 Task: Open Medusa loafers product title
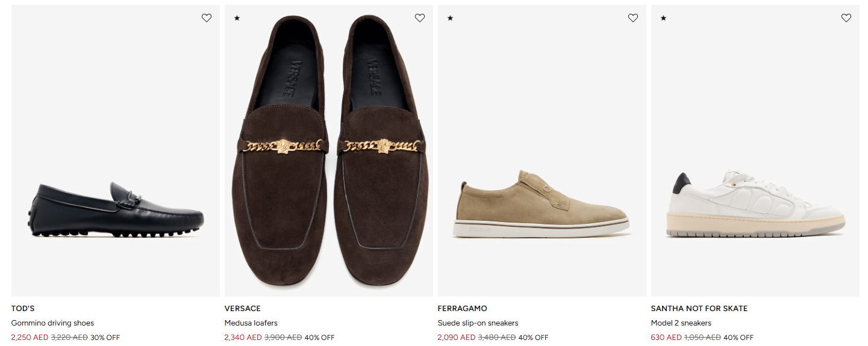pos(251,323)
